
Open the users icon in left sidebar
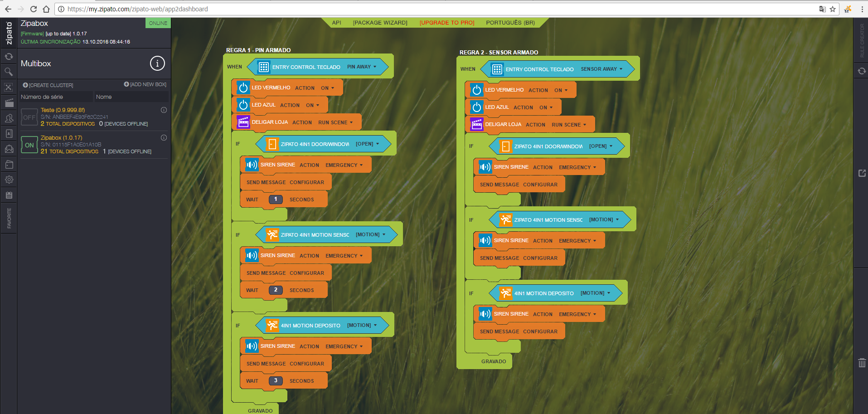[9, 118]
